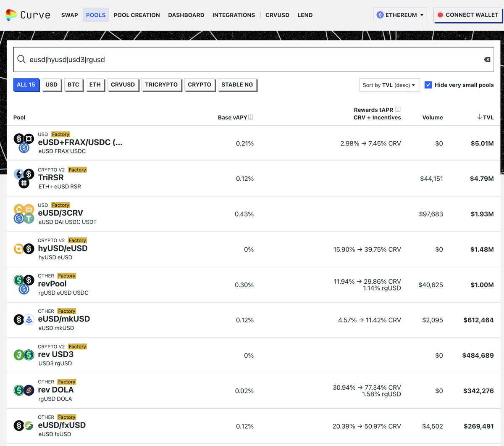The height and width of the screenshot is (446, 504).
Task: Click red wallet status dot
Action: pyautogui.click(x=440, y=15)
